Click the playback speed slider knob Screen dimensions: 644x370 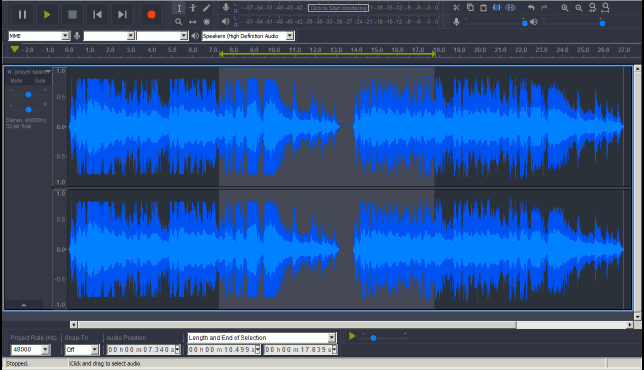click(x=373, y=338)
